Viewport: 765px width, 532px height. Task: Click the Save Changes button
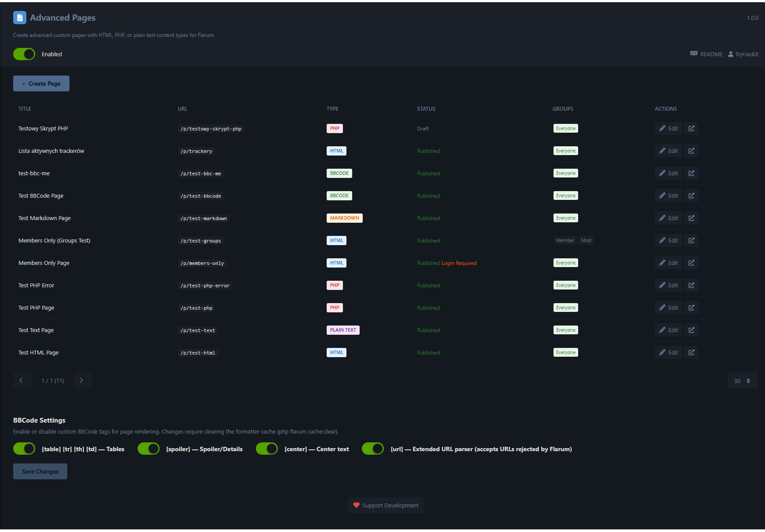pyautogui.click(x=40, y=471)
